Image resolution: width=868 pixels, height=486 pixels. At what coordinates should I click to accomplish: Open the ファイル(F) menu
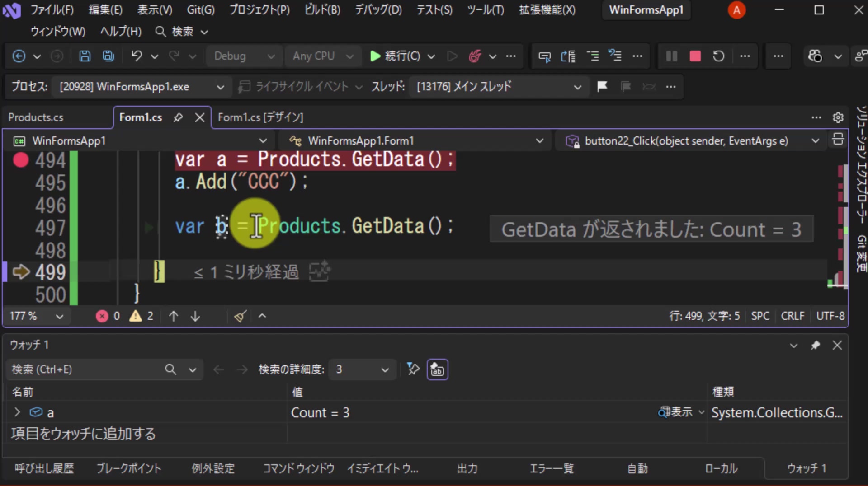(x=52, y=10)
